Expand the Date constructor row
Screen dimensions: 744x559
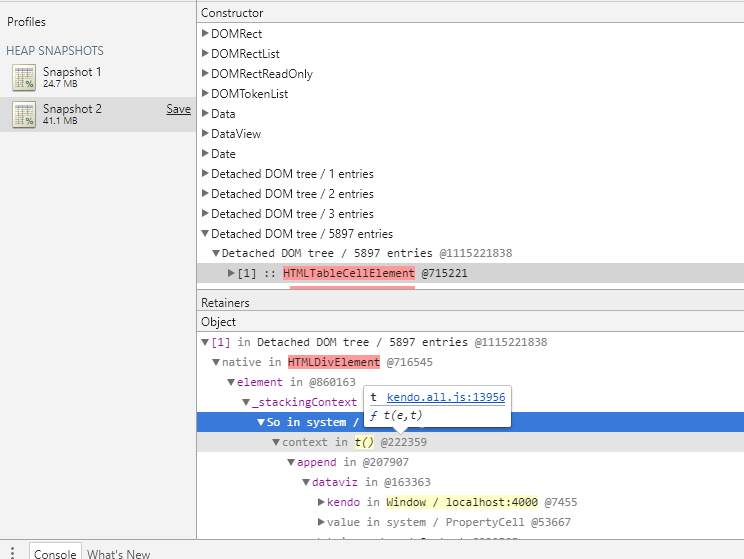click(205, 153)
